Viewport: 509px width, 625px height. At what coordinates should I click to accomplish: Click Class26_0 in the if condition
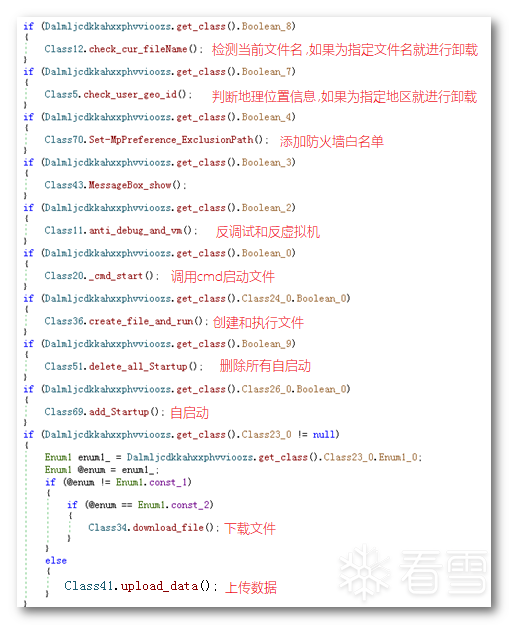click(267, 389)
